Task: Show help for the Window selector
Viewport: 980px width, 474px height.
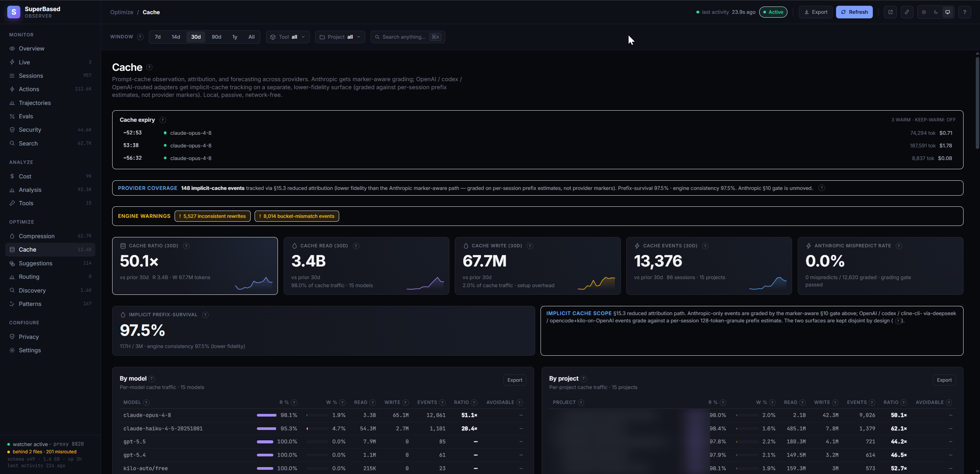Action: pos(140,37)
